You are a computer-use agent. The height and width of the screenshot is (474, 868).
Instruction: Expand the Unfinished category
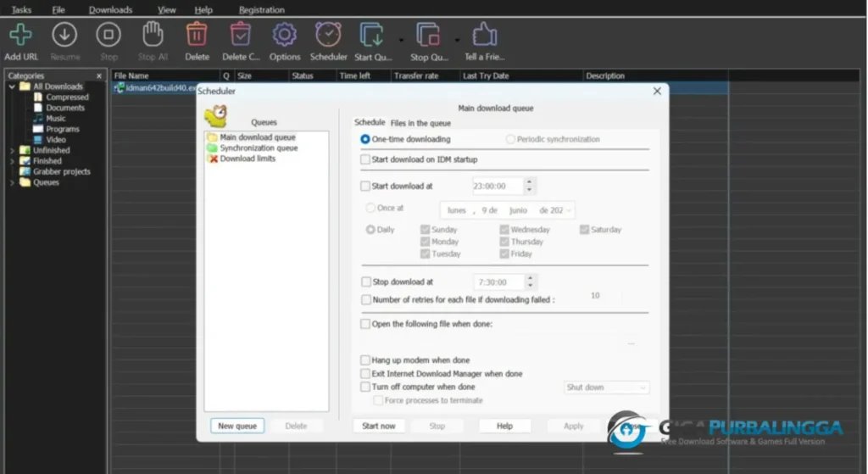pos(12,150)
